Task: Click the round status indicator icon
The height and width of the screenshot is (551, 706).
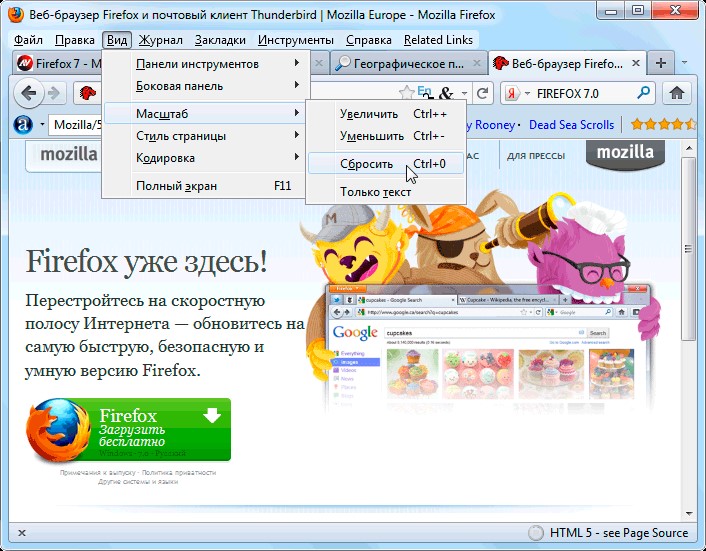Action: [536, 533]
